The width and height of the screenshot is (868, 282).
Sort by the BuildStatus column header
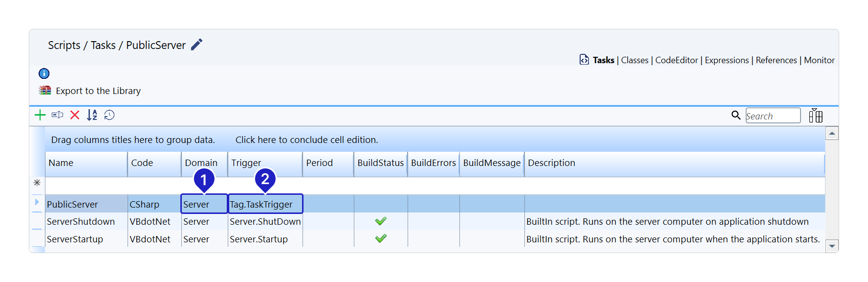380,163
